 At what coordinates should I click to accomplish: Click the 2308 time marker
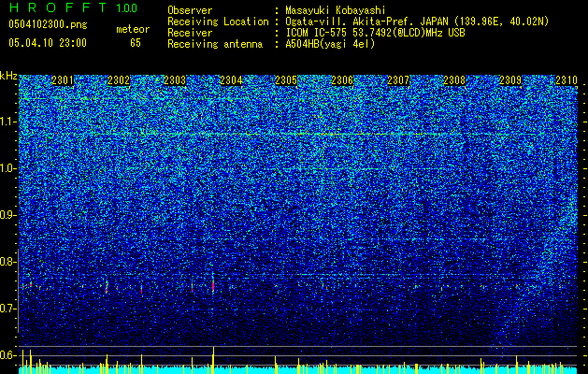coord(454,80)
